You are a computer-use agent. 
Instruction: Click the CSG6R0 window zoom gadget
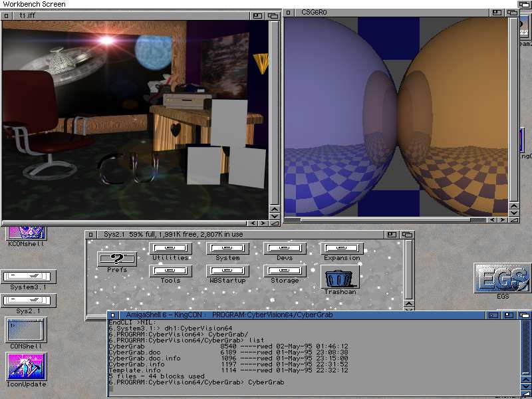point(497,13)
